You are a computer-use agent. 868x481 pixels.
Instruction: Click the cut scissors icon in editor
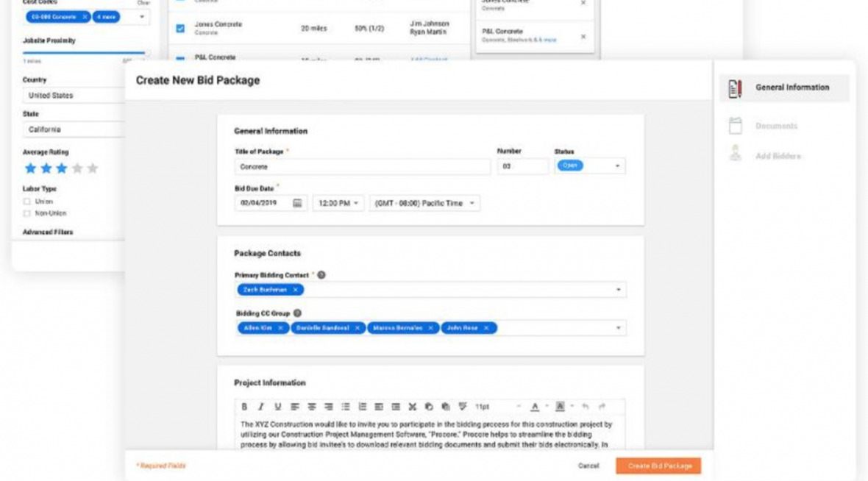(413, 406)
